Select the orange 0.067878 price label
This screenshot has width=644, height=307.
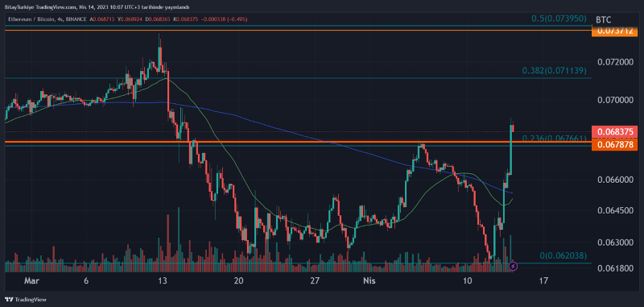(614, 145)
